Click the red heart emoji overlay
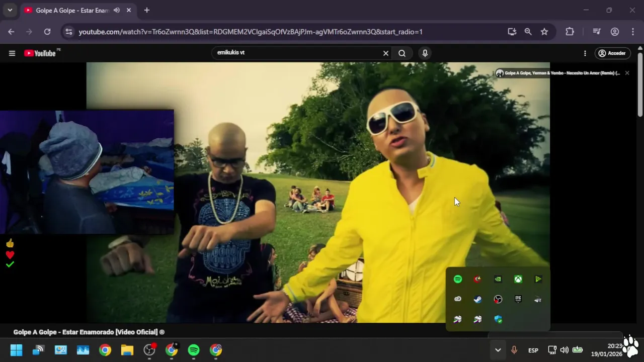This screenshot has width=644, height=362. pyautogui.click(x=10, y=255)
